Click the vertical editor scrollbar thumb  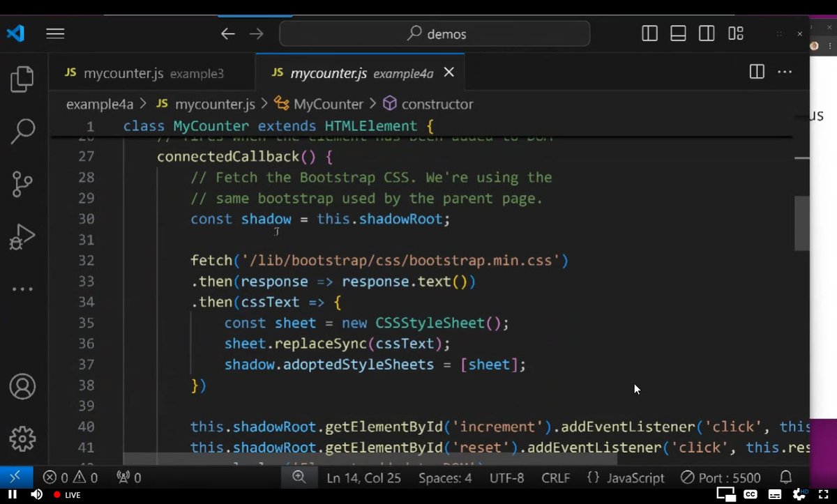[x=802, y=223]
